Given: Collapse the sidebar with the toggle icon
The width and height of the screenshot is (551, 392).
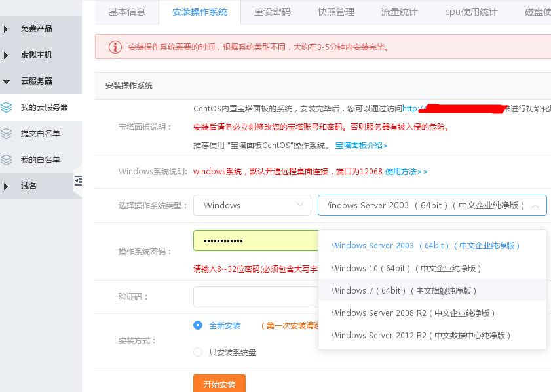Looking at the screenshot, I should [x=78, y=181].
